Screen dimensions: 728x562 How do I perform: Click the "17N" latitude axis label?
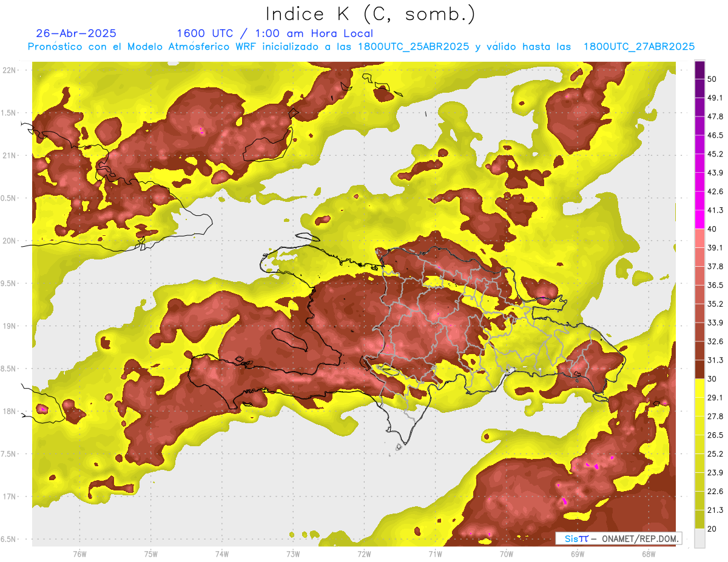point(10,497)
